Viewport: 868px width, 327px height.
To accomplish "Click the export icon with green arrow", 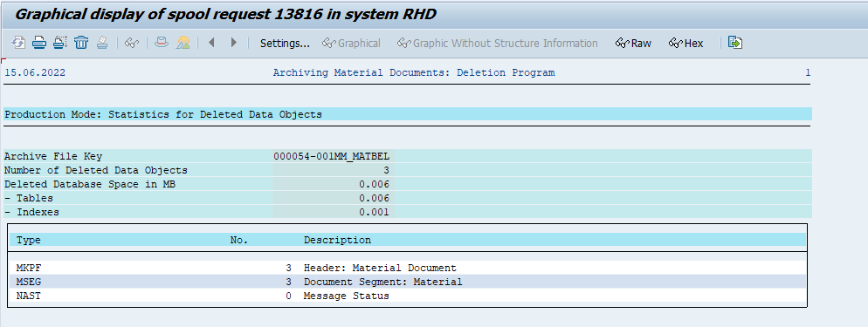I will [735, 43].
